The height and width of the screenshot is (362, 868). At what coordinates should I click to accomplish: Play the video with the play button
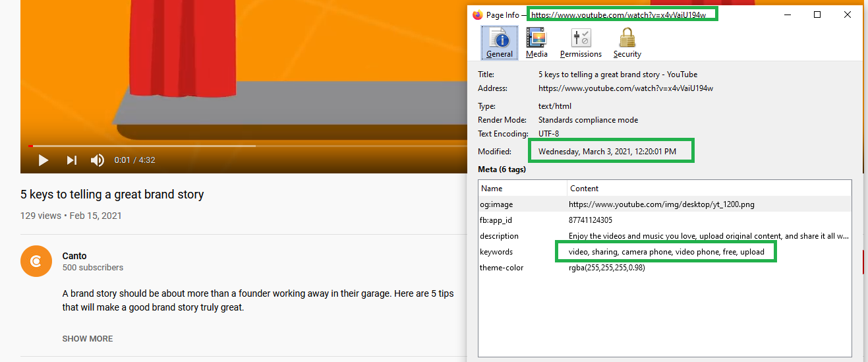click(43, 160)
